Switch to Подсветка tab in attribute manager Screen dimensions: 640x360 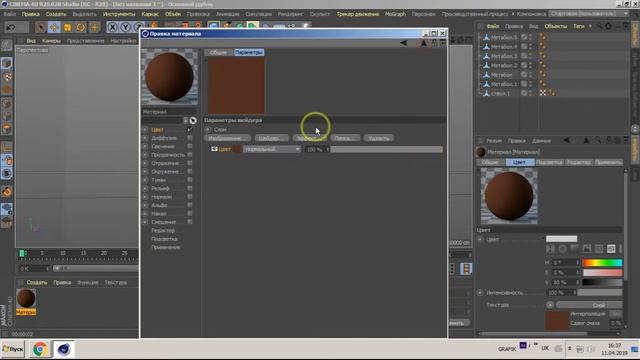coord(549,162)
